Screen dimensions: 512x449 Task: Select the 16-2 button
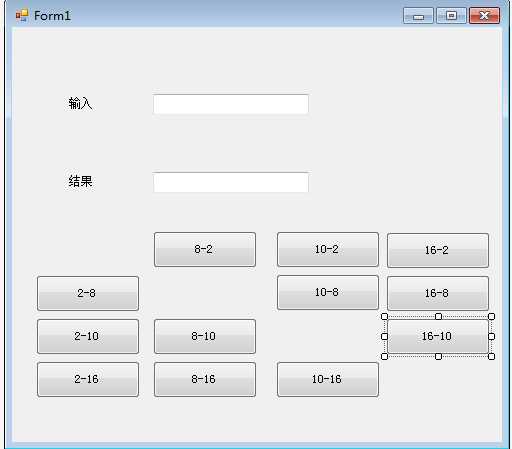point(438,250)
